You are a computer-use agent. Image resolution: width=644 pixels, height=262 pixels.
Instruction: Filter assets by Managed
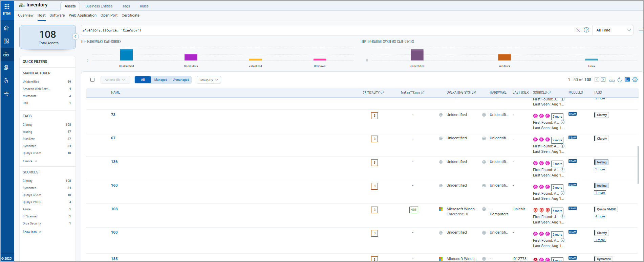160,80
